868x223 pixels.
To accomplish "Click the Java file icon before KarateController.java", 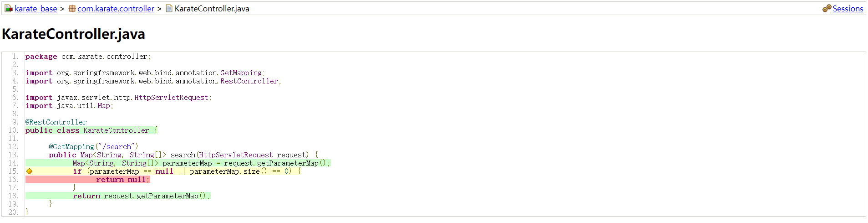I will [x=169, y=9].
